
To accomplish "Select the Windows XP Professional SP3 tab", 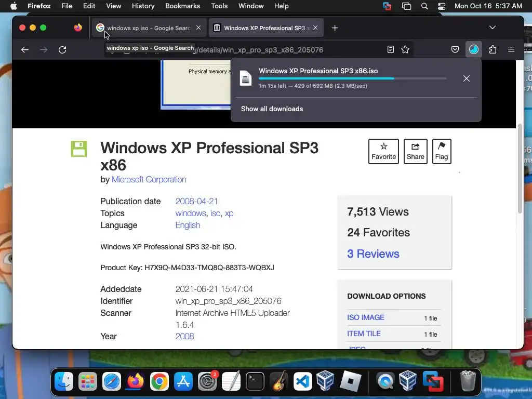I will (x=266, y=28).
